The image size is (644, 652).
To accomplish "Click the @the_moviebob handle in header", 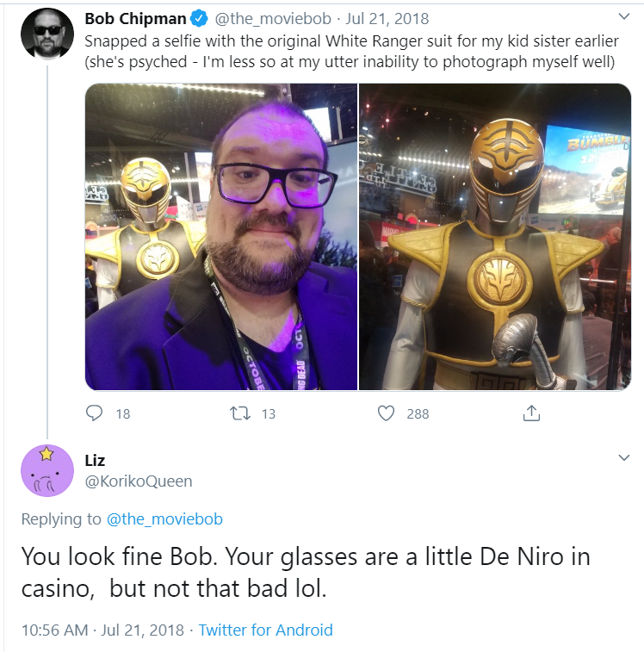I will pos(273,19).
